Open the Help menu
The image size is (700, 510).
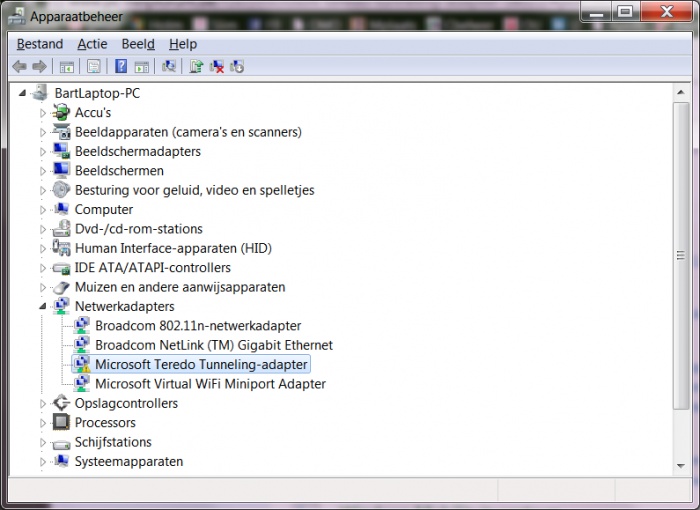(183, 44)
